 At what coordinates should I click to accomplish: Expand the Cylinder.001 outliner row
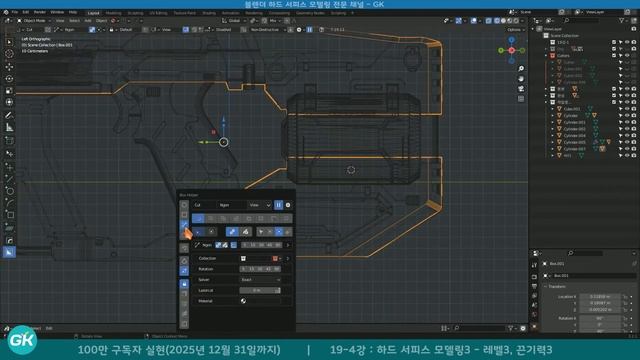553,122
